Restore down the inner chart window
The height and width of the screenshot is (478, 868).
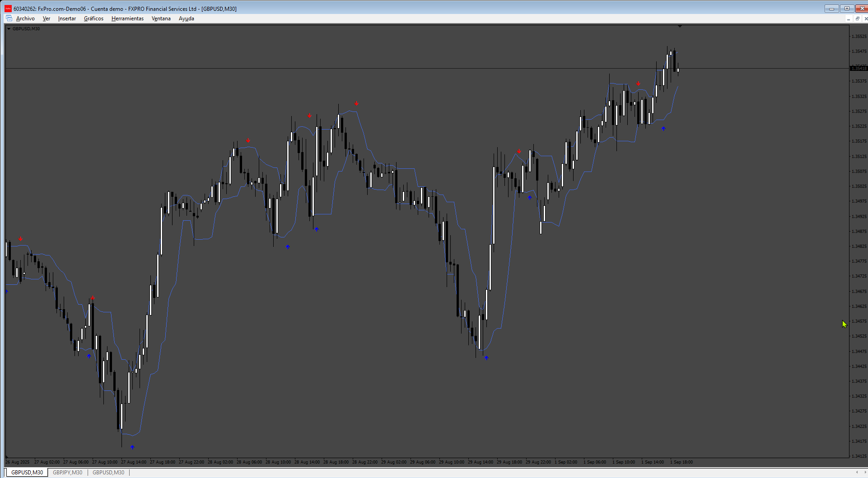(x=857, y=19)
